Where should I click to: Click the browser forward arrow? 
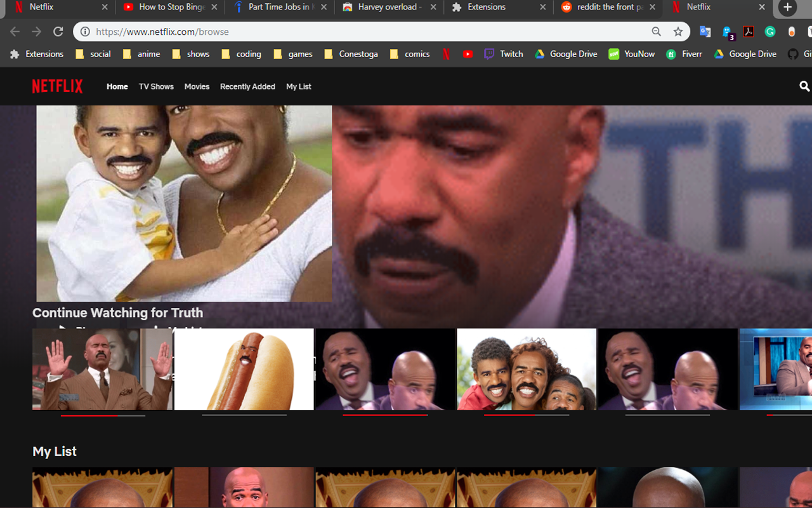coord(37,32)
